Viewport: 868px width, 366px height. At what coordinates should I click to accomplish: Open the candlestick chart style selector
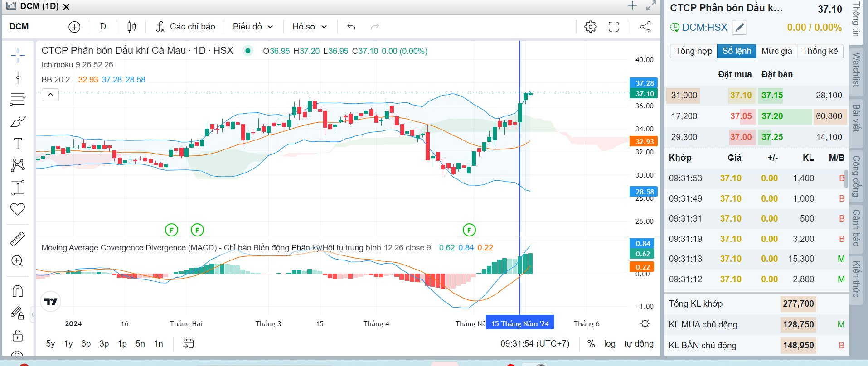[x=131, y=27]
